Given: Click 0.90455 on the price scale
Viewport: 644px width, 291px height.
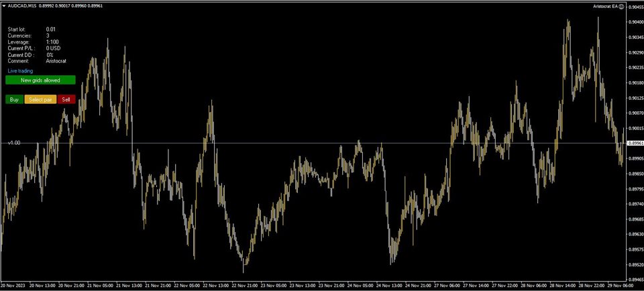Looking at the screenshot, I should pyautogui.click(x=635, y=7).
